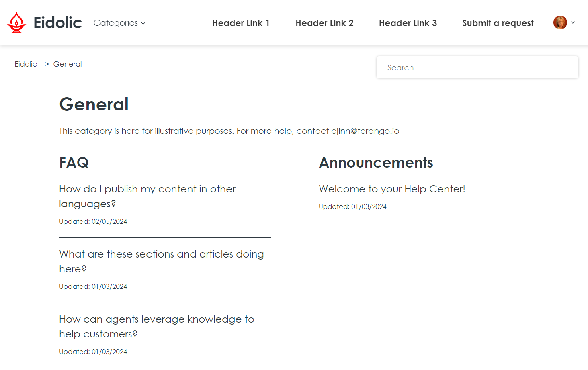Click the General page title
This screenshot has height=370, width=588.
pyautogui.click(x=94, y=104)
